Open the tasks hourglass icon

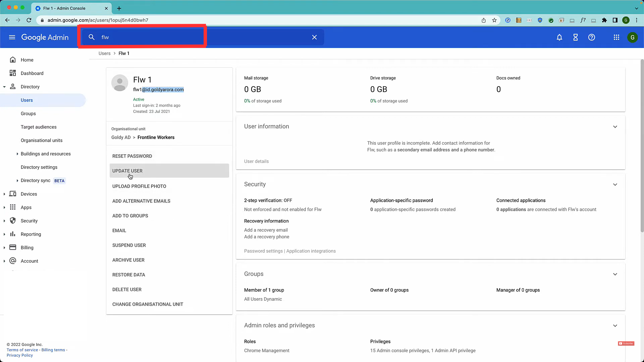575,37
